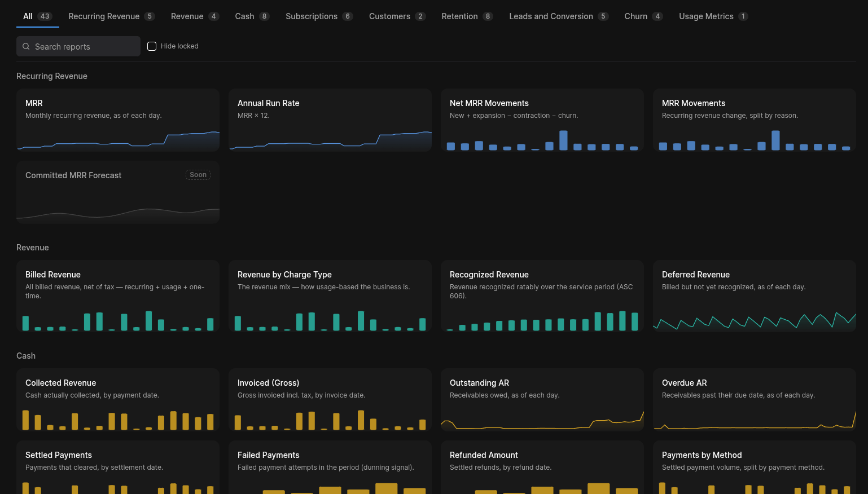The height and width of the screenshot is (494, 868).
Task: Open the Failed Payments report
Action: 330,467
